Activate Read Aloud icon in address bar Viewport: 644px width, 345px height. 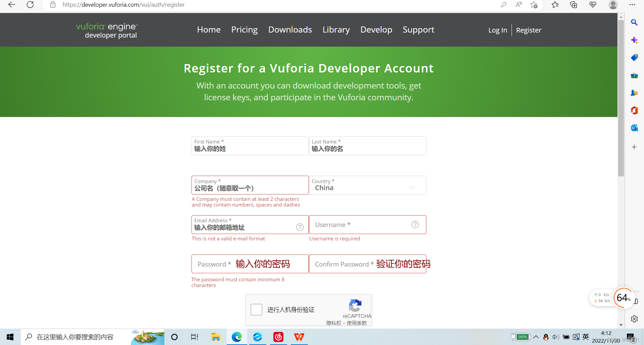(x=519, y=5)
